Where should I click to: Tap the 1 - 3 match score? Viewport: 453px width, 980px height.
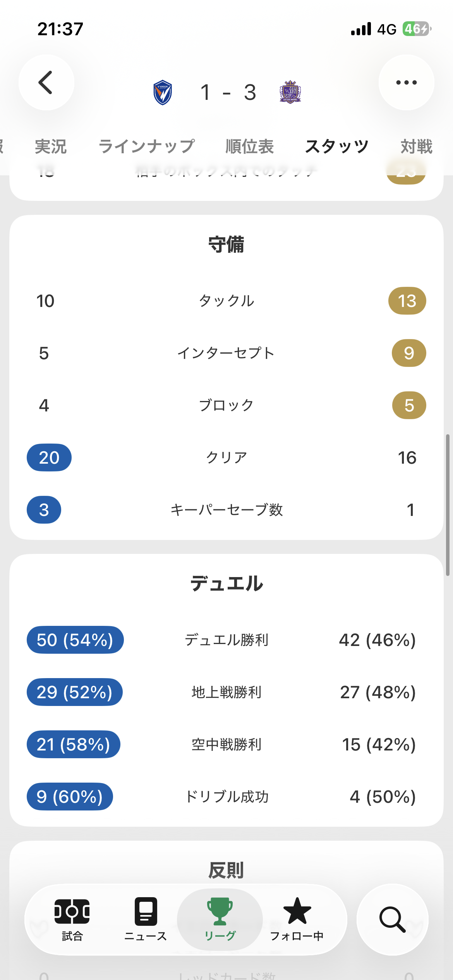[x=228, y=93]
